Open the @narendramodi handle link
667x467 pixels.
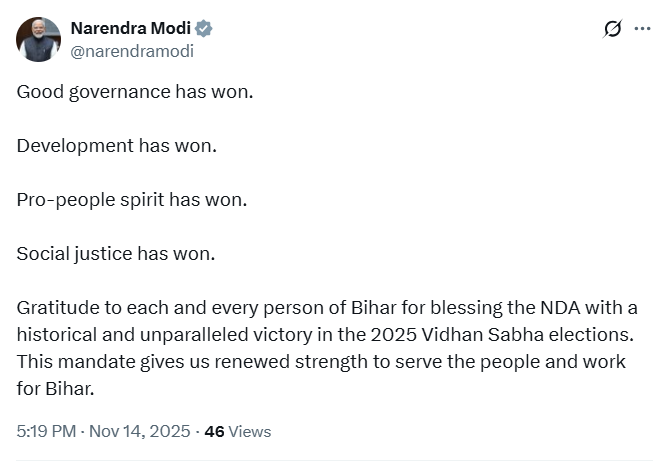coord(132,50)
